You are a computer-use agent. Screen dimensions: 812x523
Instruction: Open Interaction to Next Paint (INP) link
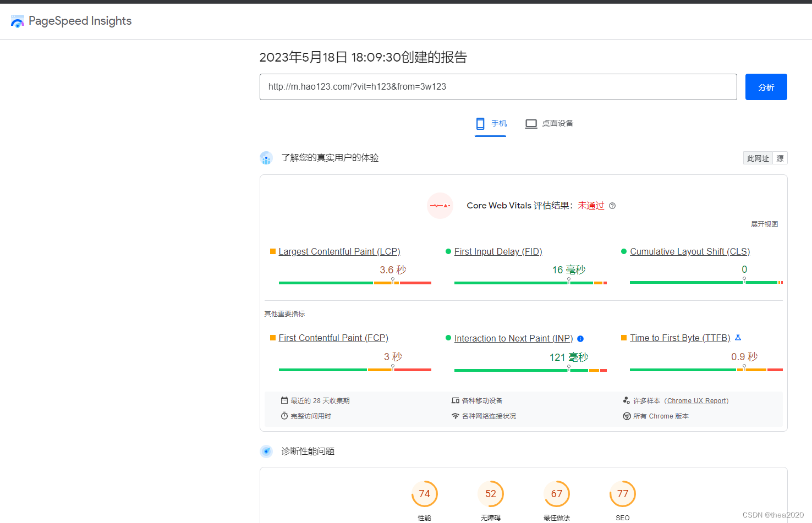(x=514, y=338)
